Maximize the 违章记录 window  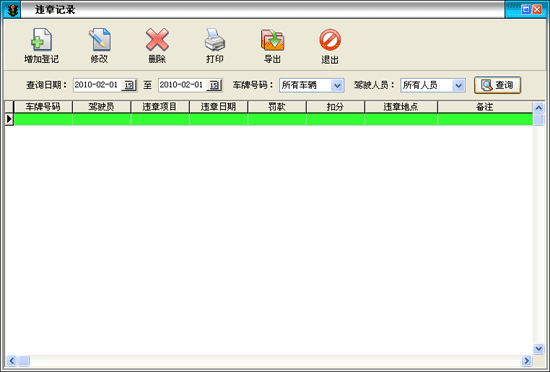(526, 9)
